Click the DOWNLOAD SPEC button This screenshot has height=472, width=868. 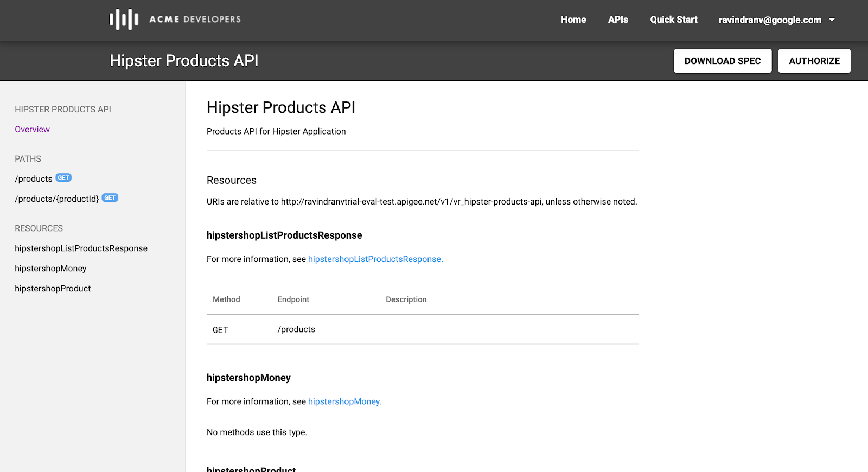pyautogui.click(x=723, y=61)
